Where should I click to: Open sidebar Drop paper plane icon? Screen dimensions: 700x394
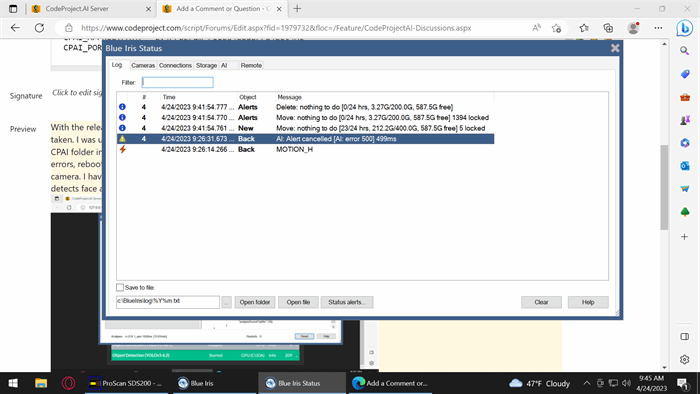[x=684, y=189]
